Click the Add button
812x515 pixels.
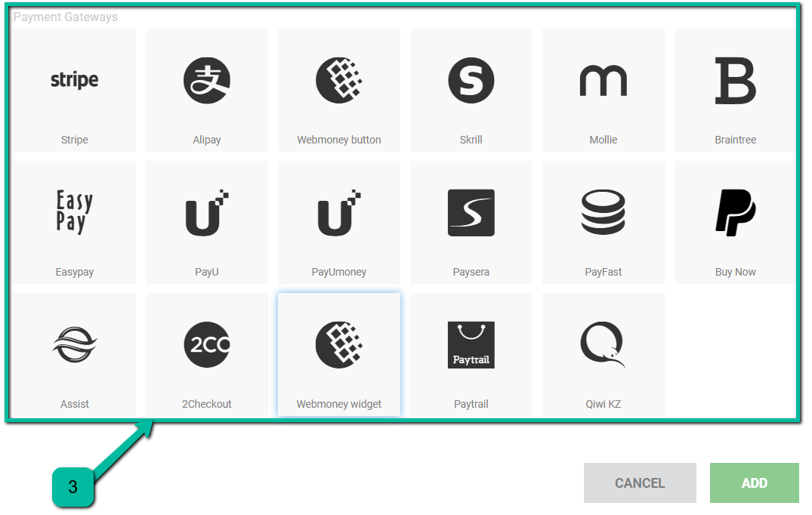click(754, 483)
